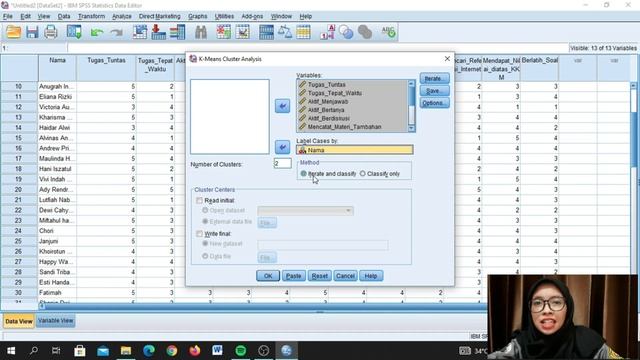Select row 15 header in data grid

coord(19,138)
